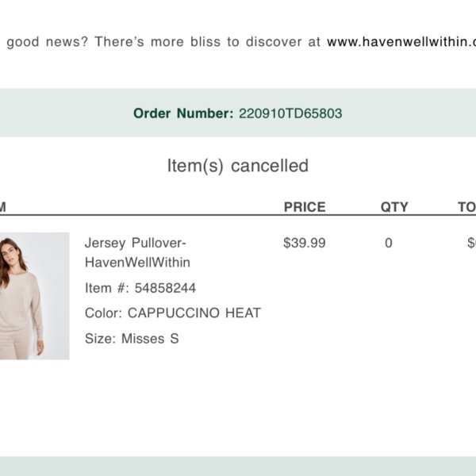Select order number 220910TD65803
476x476 pixels.
(290, 113)
